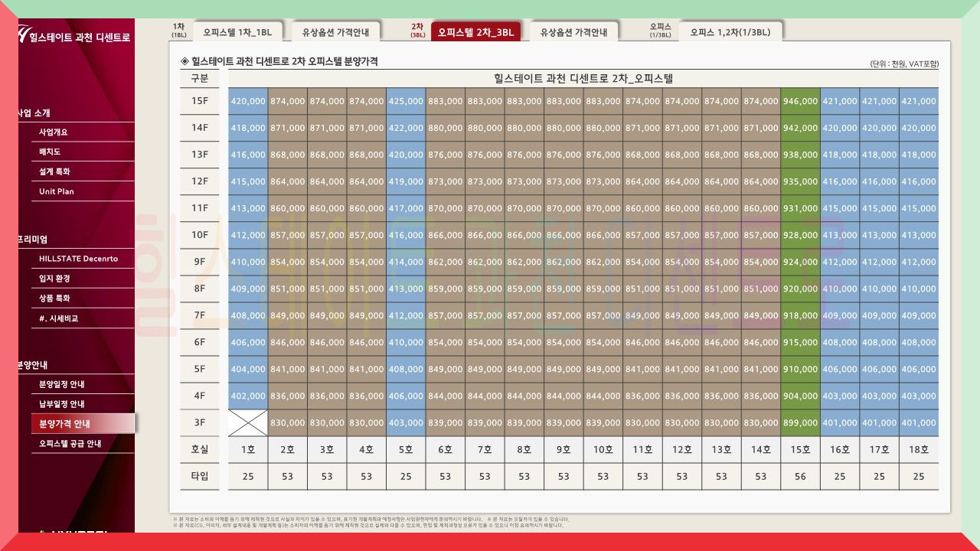Click the 15F row label
Image resolution: width=980 pixels, height=551 pixels.
tap(200, 101)
